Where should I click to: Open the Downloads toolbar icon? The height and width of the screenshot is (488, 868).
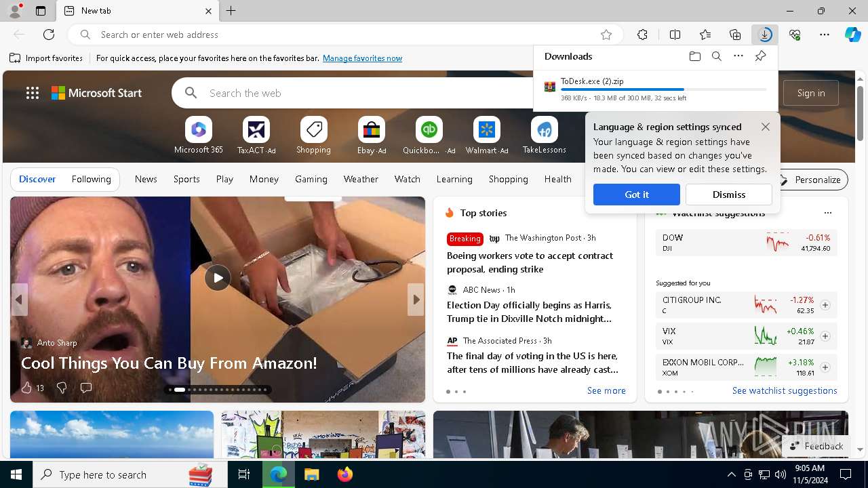coord(765,35)
